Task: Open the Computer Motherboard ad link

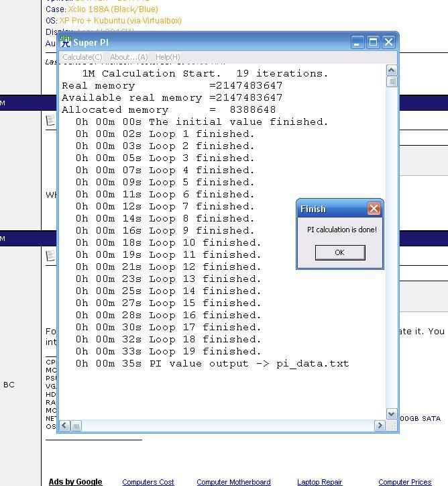Action: (234, 482)
